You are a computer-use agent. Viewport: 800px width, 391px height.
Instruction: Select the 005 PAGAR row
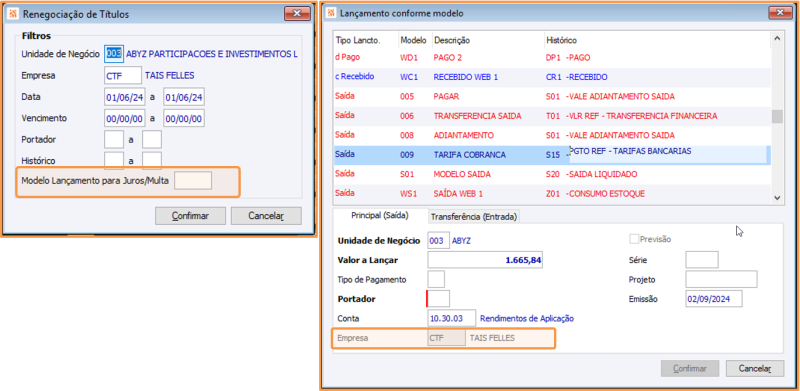coord(552,96)
